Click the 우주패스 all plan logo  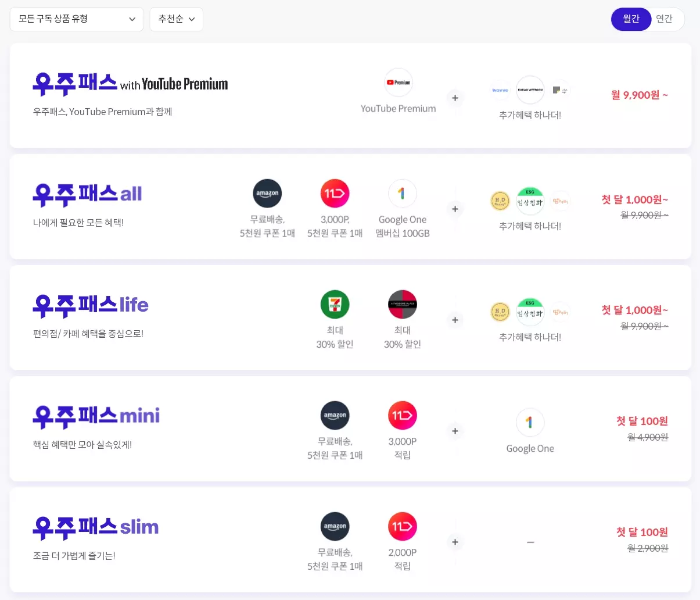pyautogui.click(x=87, y=194)
